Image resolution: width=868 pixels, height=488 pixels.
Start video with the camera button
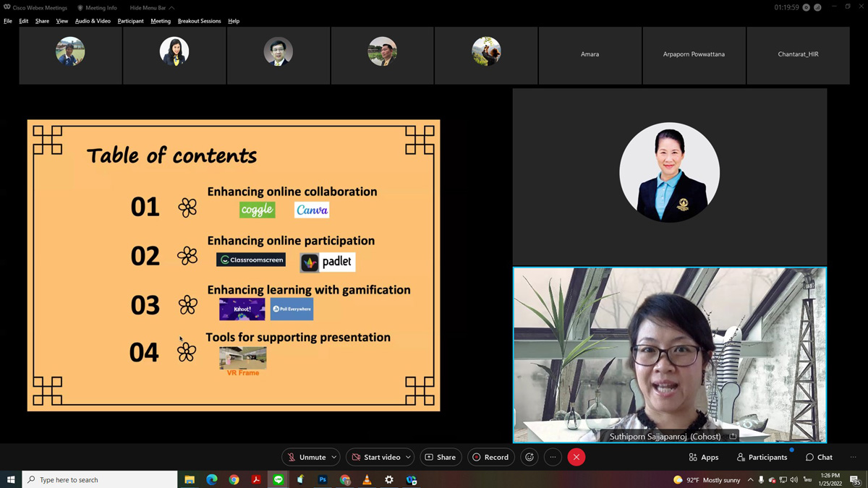[375, 457]
